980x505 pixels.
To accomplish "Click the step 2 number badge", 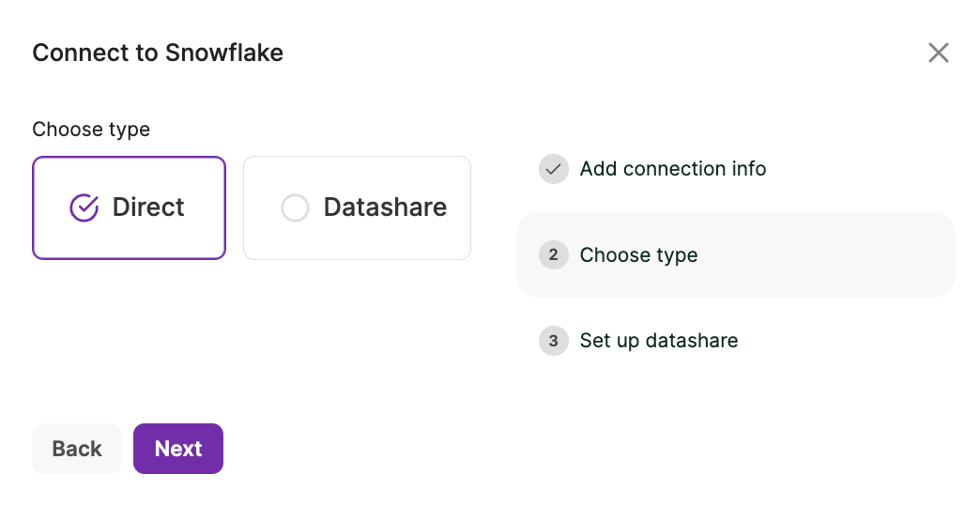I will point(554,255).
